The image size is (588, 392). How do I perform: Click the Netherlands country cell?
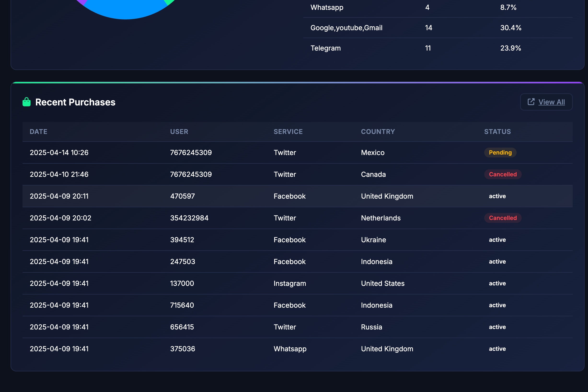381,218
